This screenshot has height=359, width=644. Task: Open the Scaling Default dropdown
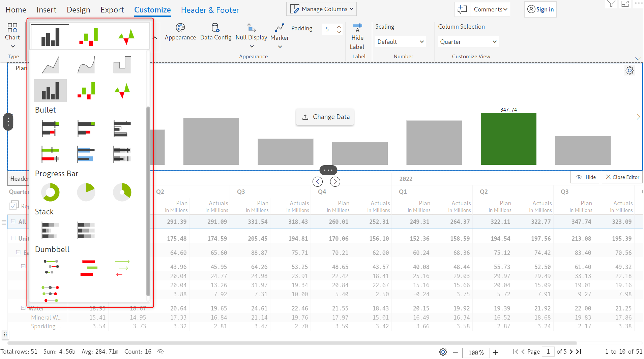coord(400,42)
